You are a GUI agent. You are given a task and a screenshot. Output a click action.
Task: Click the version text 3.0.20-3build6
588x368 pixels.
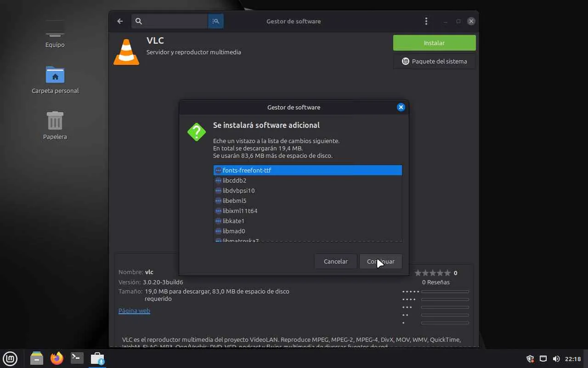163,282
